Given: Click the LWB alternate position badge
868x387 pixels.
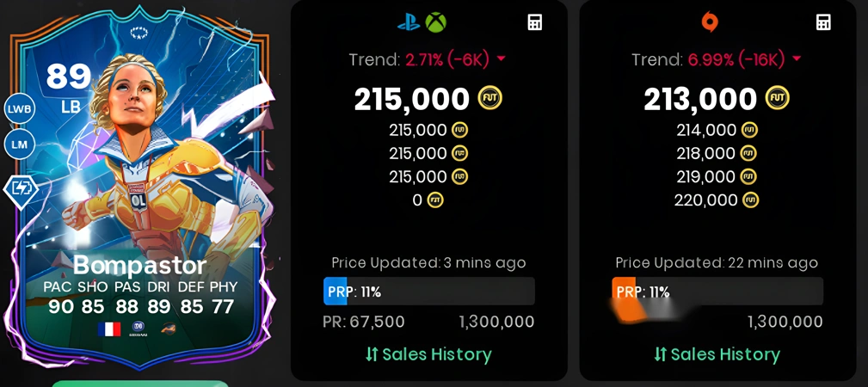Looking at the screenshot, I should 20,109.
